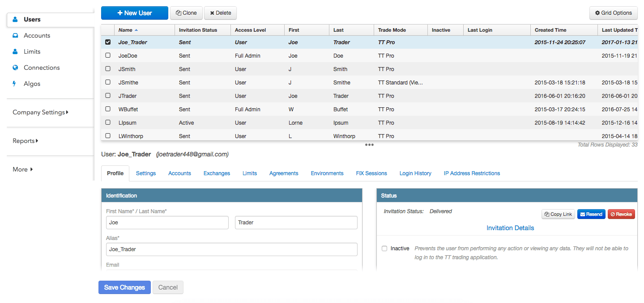This screenshot has height=303, width=644.
Task: Select the Profile tab
Action: coord(115,173)
